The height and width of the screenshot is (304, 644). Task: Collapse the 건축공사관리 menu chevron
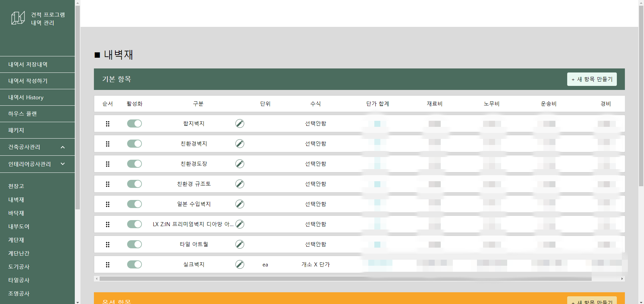[63, 147]
